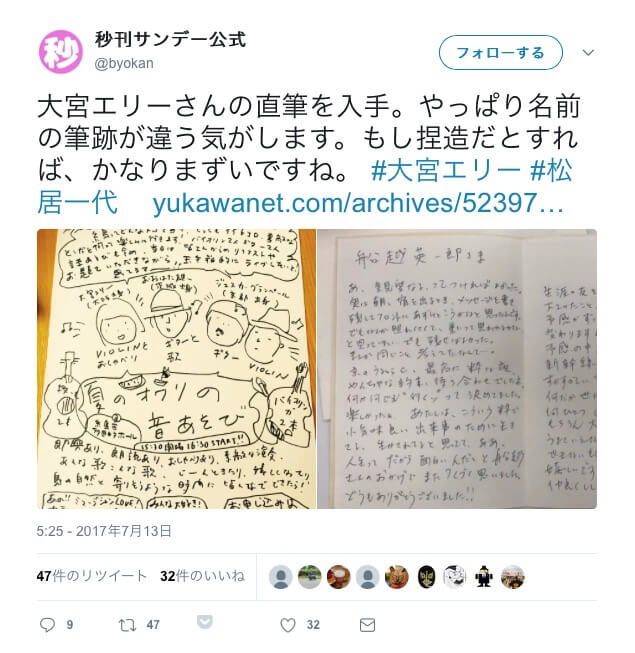
Task: Open the handwritten letter photo
Action: tap(457, 369)
